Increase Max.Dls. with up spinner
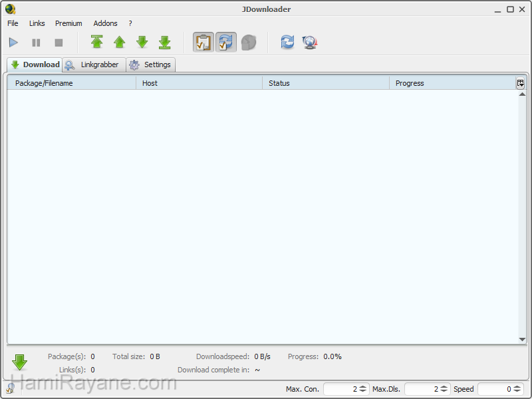This screenshot has height=399, width=532. pos(444,386)
